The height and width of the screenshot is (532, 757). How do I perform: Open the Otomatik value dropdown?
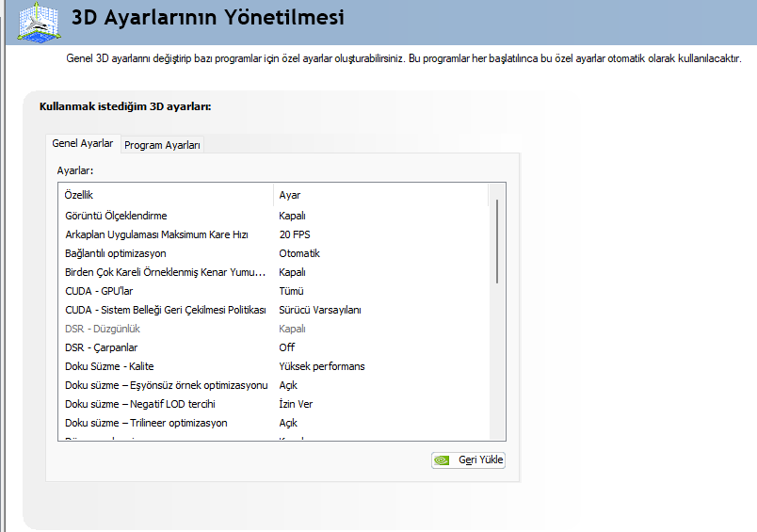299,253
